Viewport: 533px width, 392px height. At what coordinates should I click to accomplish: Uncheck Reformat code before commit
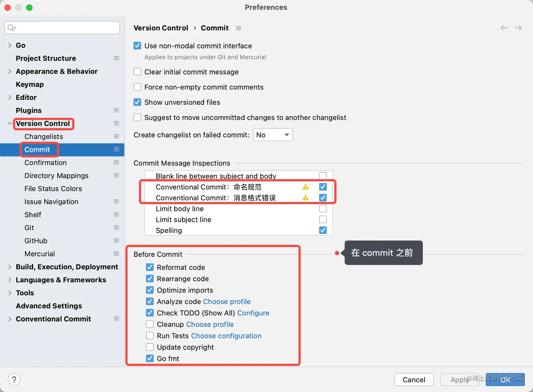pos(150,267)
